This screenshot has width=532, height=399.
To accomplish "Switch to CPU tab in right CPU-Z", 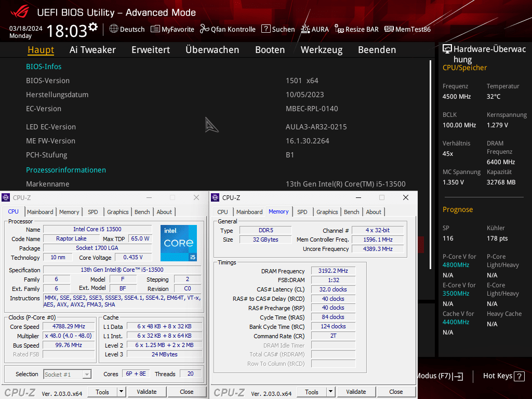I will (222, 212).
